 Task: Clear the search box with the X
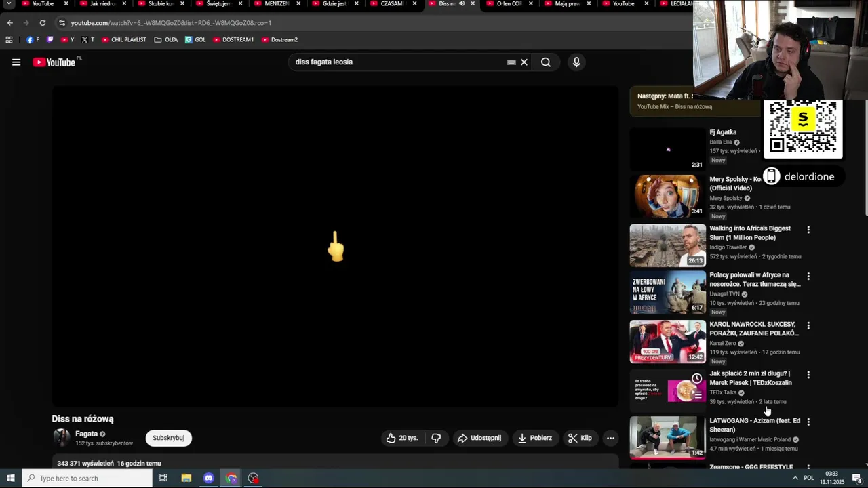point(524,62)
